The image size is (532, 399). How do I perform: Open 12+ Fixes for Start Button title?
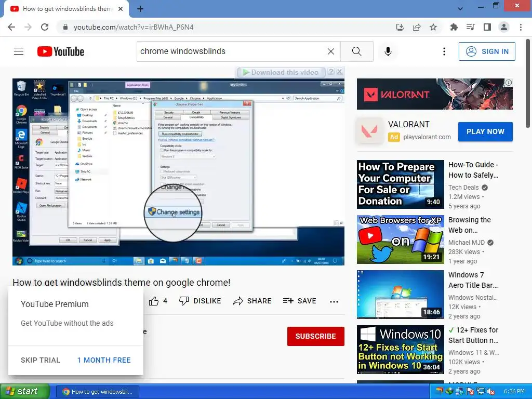tap(473, 335)
